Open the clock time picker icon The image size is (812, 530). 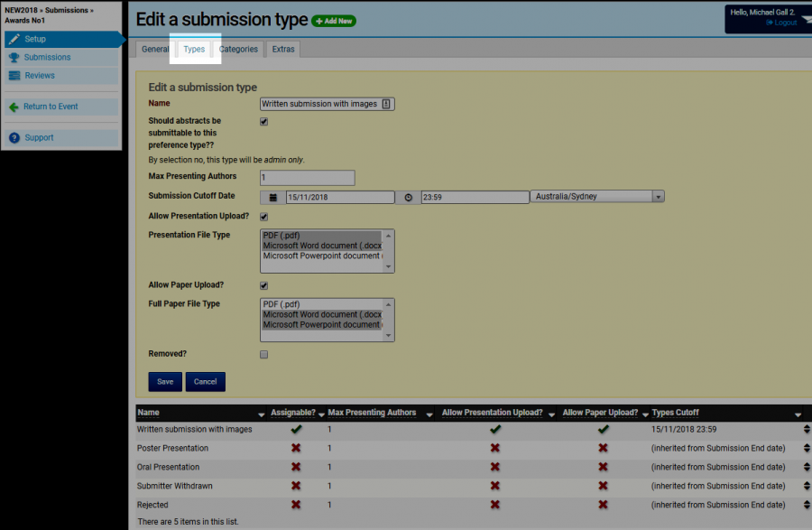point(408,198)
